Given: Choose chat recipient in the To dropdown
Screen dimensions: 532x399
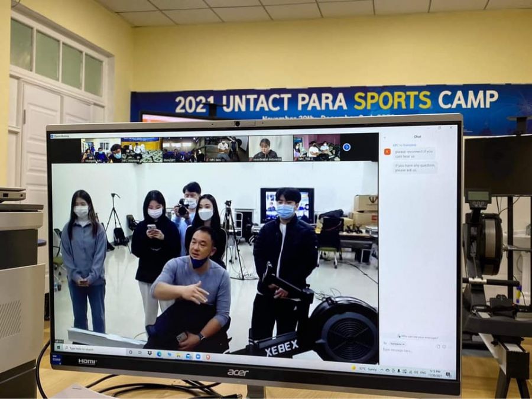Looking at the screenshot, I should click(397, 343).
